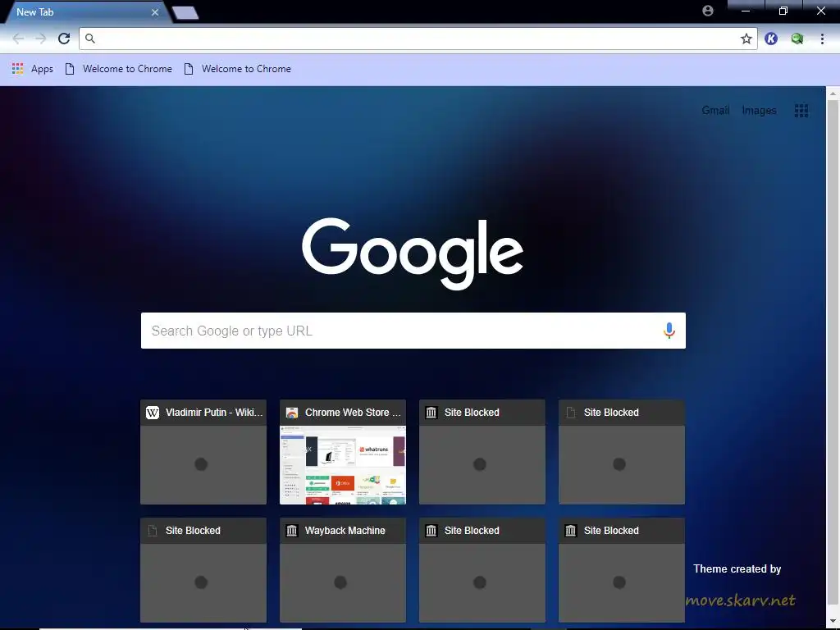Open the second Welcome to Chrome bookmark
Viewport: 840px width, 630px height.
coord(238,69)
